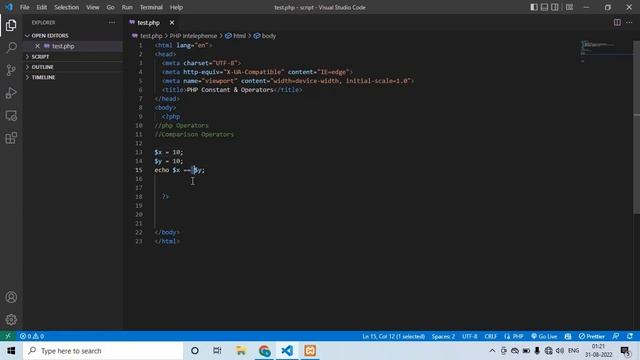Open the File menu
640x360 pixels.
(x=24, y=7)
